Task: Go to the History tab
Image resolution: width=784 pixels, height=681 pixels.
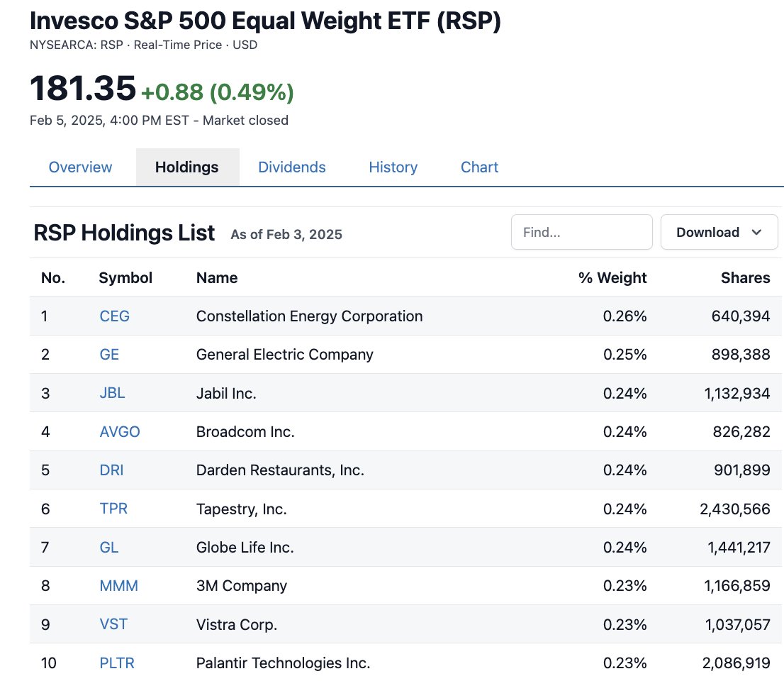Action: [x=393, y=167]
